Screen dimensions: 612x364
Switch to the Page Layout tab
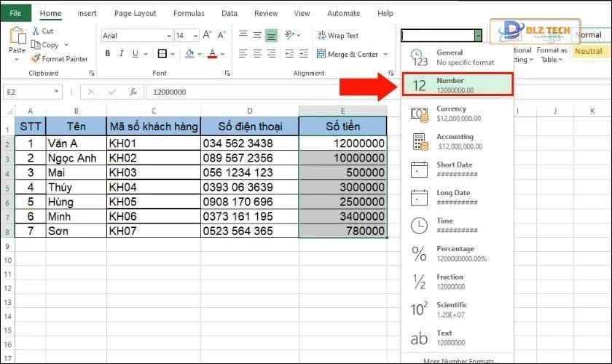pos(135,13)
